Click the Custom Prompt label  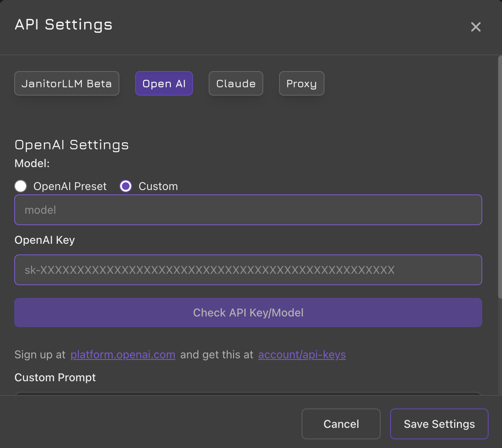[x=55, y=378]
